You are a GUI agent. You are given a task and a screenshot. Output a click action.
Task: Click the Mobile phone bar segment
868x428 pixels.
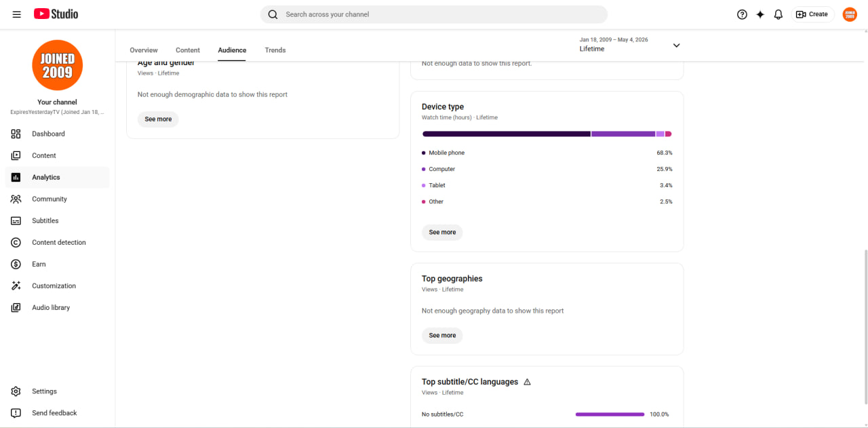tap(506, 134)
